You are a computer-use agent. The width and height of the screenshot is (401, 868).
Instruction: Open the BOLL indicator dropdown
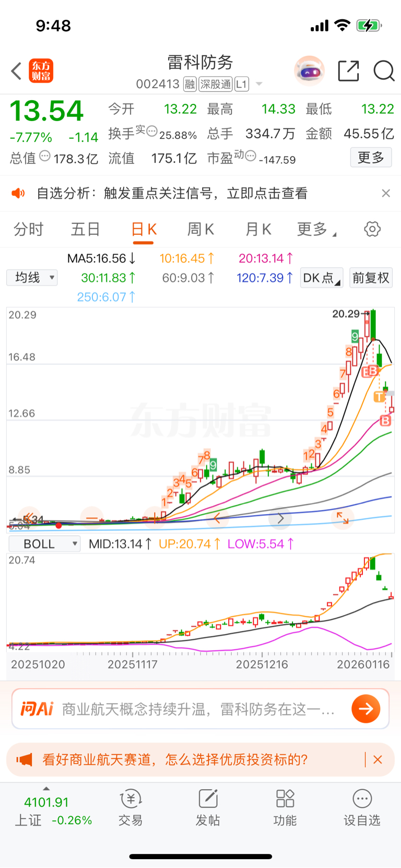coord(44,544)
